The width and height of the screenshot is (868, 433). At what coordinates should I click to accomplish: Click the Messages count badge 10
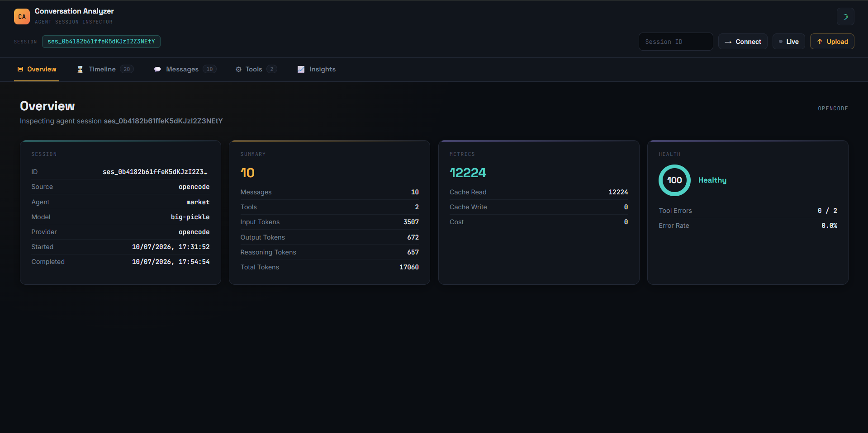[x=209, y=69]
